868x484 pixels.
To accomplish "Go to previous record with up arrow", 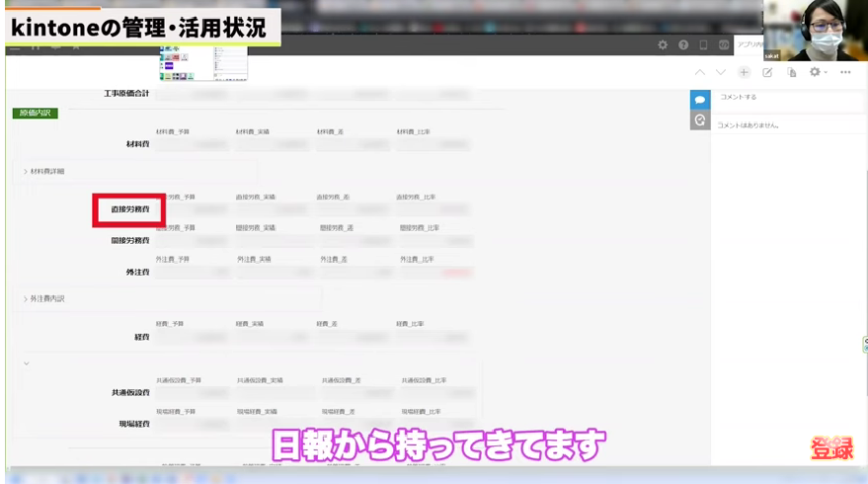I will [x=700, y=72].
